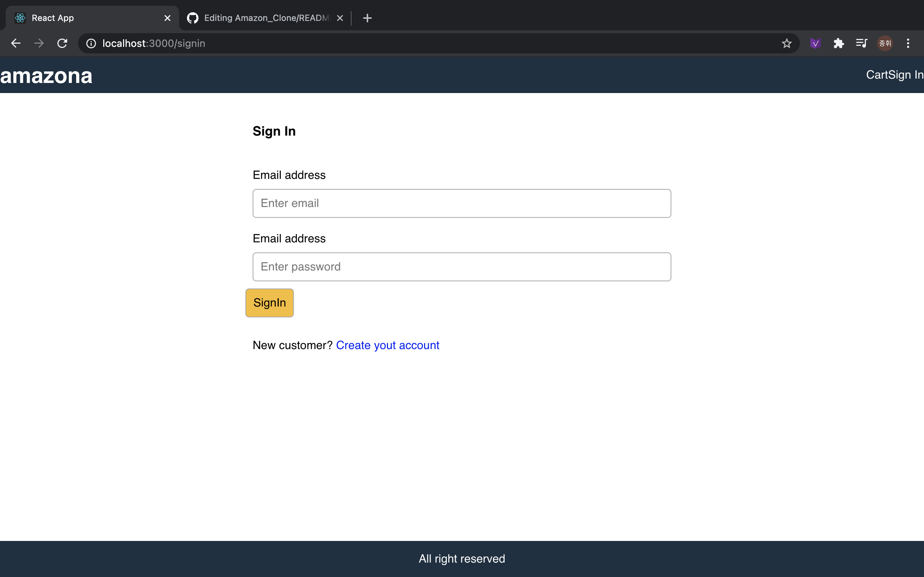The height and width of the screenshot is (577, 924).
Task: Focus the Enter password field
Action: pos(461,267)
